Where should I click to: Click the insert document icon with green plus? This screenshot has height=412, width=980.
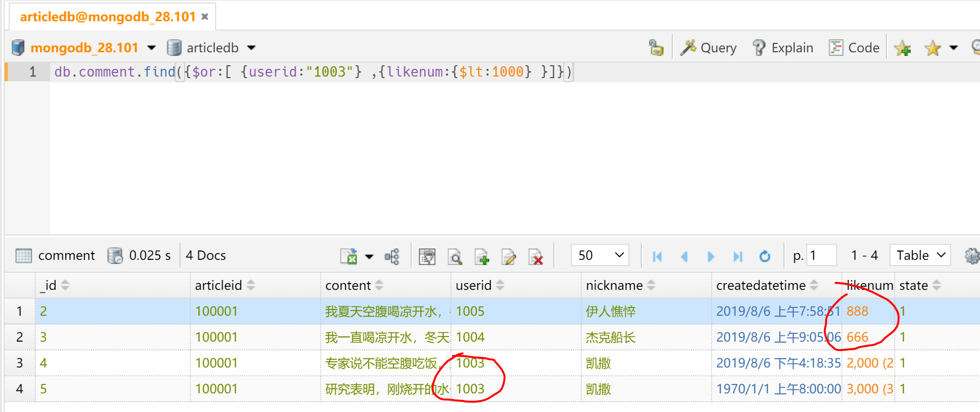[x=481, y=256]
